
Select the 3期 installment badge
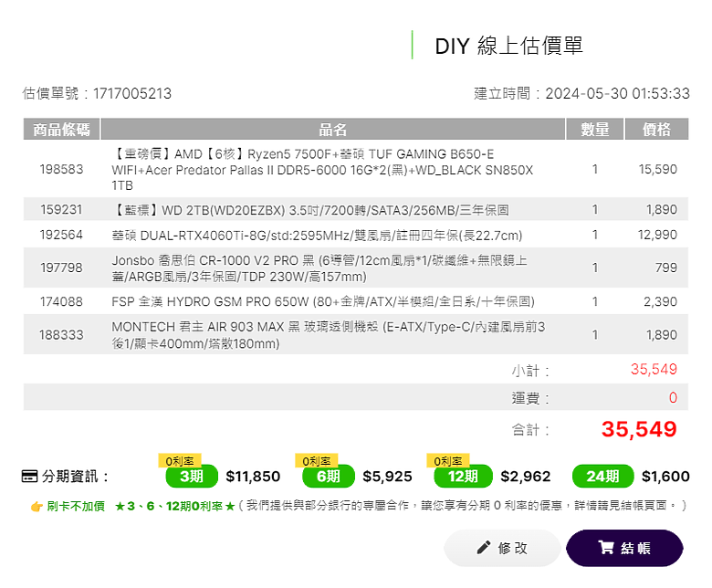pos(192,477)
